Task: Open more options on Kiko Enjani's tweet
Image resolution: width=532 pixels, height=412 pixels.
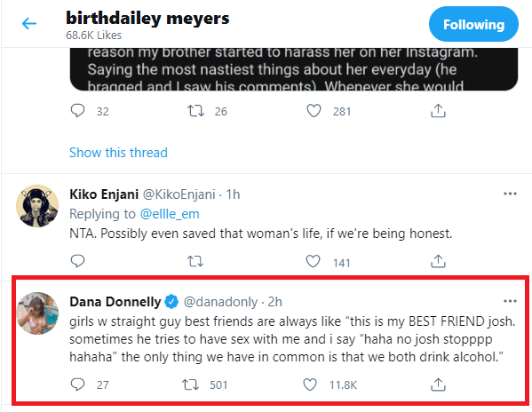Action: click(x=510, y=194)
